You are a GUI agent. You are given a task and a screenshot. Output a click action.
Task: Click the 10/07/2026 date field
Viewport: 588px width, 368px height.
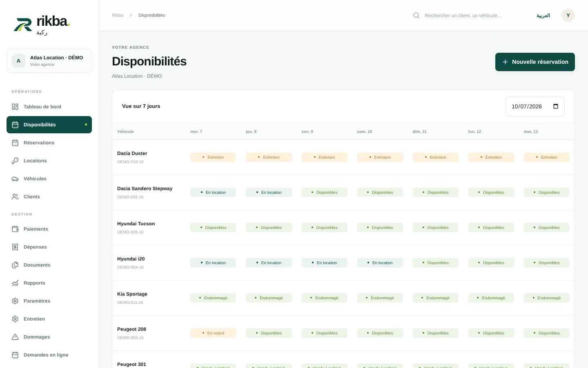[535, 106]
